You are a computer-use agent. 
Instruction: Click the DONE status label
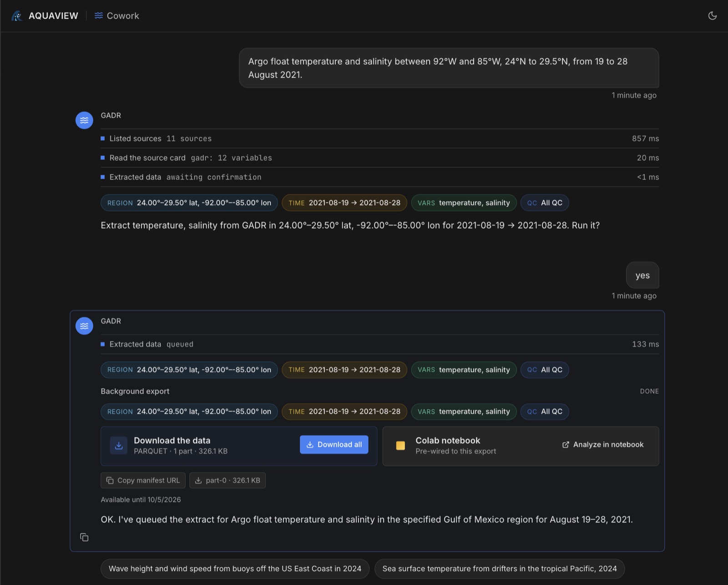(x=649, y=391)
